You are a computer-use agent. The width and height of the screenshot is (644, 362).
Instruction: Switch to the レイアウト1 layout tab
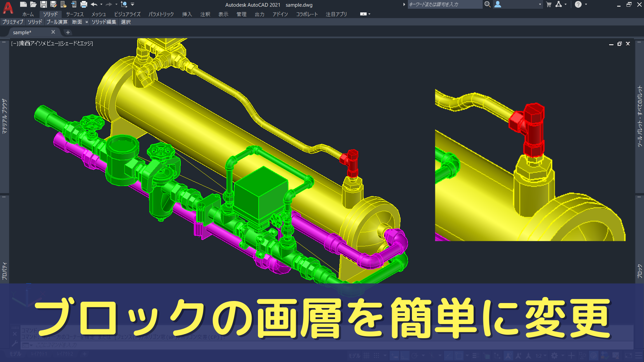(39, 354)
